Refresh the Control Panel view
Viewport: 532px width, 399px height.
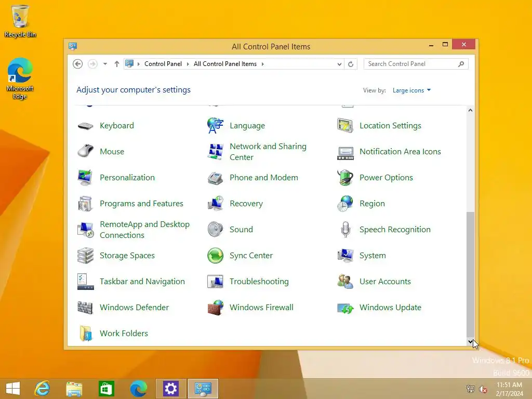pos(351,64)
